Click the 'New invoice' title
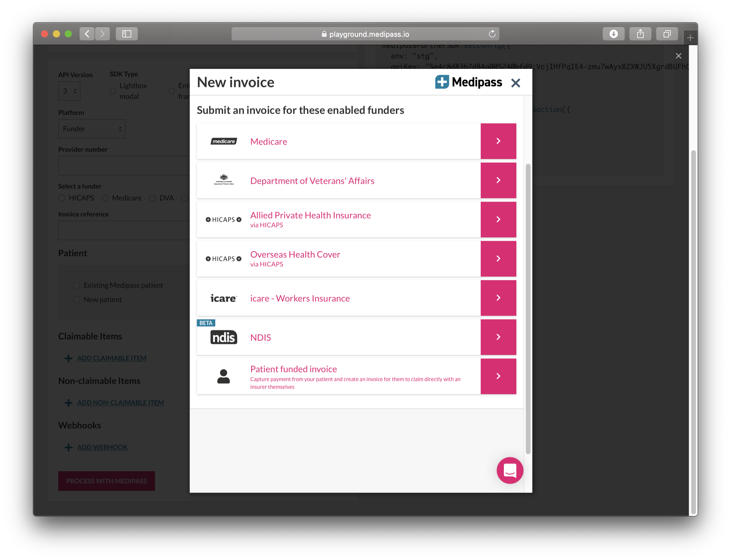Image resolution: width=731 pixels, height=560 pixels. pos(235,82)
